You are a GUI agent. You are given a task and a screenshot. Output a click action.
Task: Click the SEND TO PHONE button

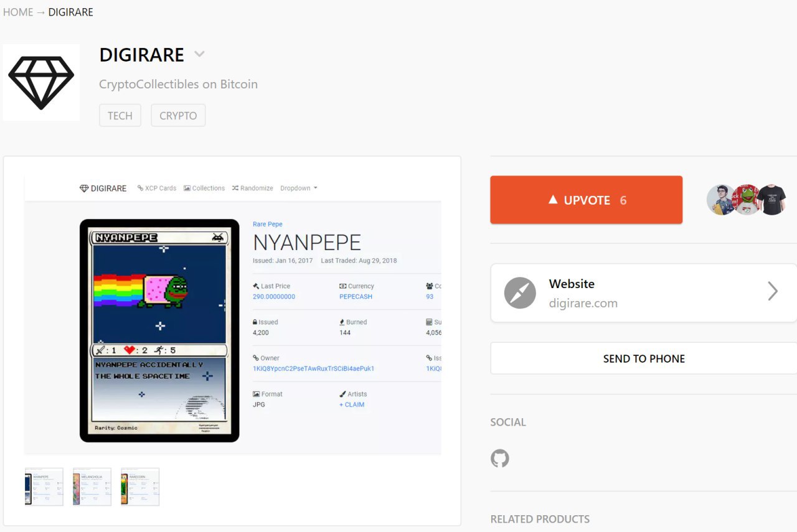pyautogui.click(x=644, y=358)
